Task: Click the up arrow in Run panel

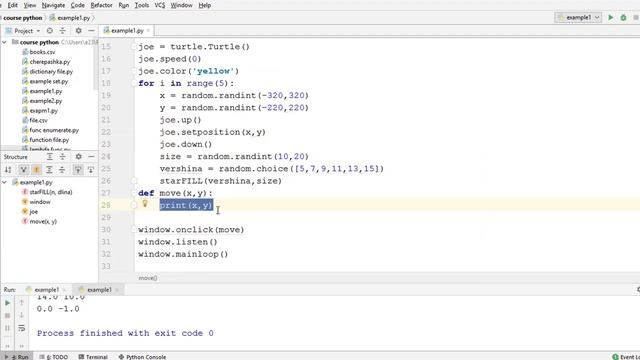Action: 22,303
